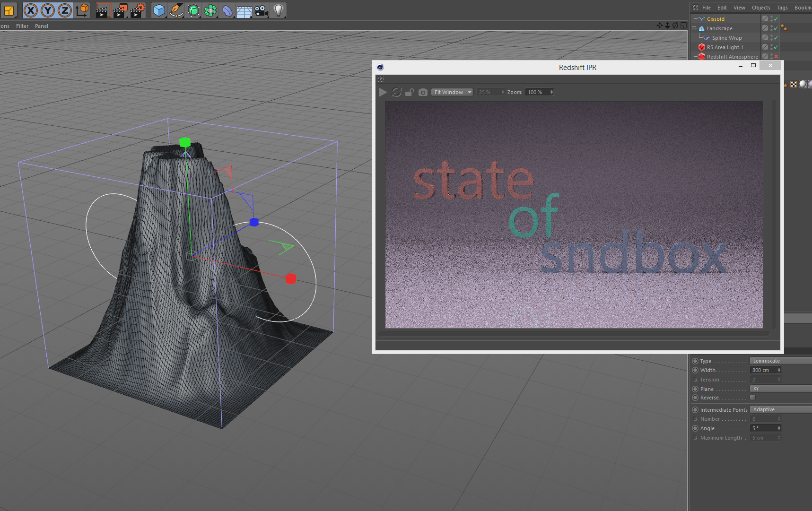Disable the Spline Wrap green checkmark
The height and width of the screenshot is (511, 812).
(776, 38)
